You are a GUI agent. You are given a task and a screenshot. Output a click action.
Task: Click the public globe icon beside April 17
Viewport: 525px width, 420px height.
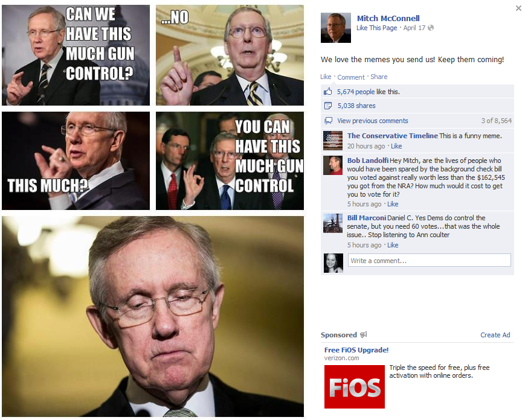coord(431,28)
